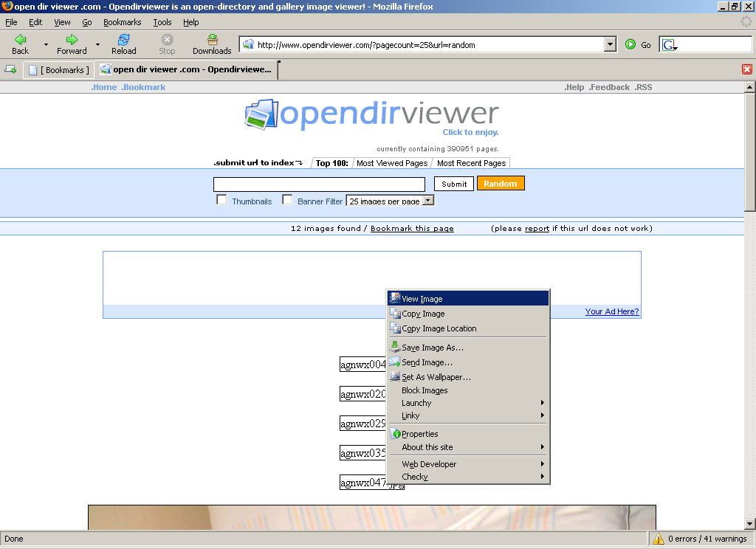Enable the Thumbnails checkbox
The width and height of the screenshot is (756, 549).
[221, 200]
